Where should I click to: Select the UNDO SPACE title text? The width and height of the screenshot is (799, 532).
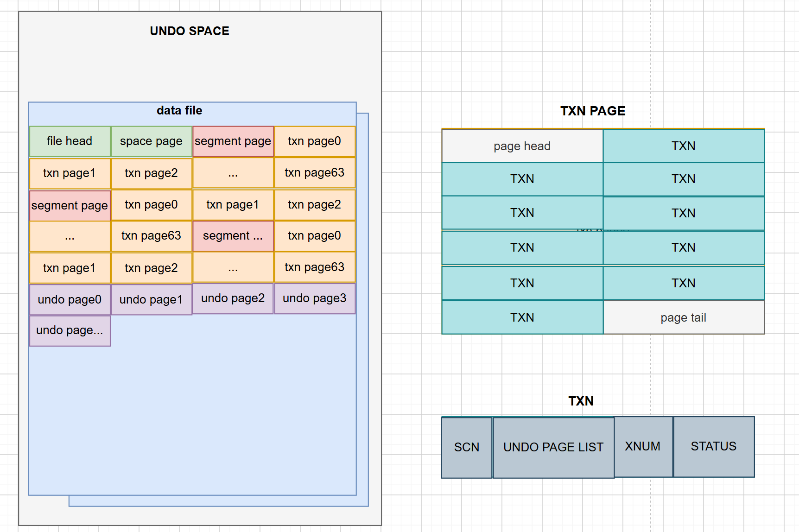click(x=190, y=31)
